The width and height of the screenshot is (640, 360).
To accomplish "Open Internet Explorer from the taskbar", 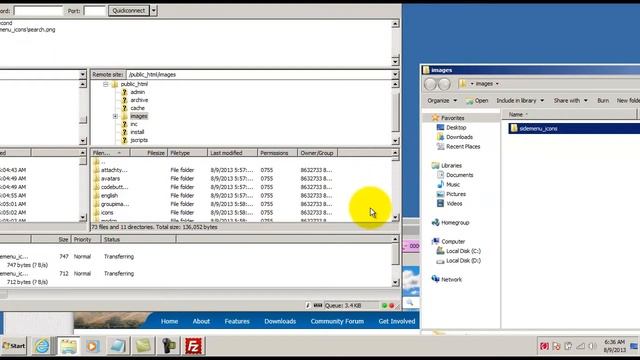I will [42, 346].
